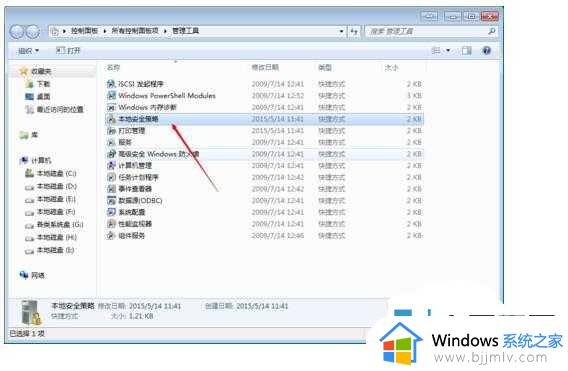
Task: Open the (G:) drive in the sidebar
Action: point(60,225)
